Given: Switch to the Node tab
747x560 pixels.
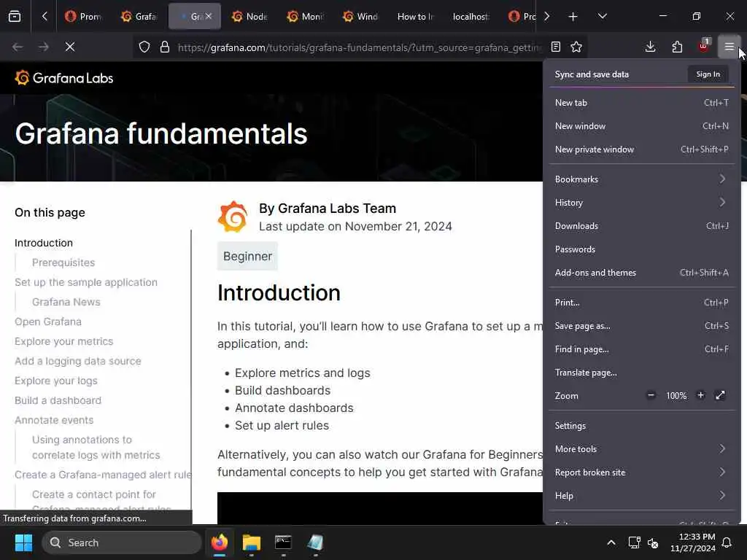Looking at the screenshot, I should [x=249, y=17].
